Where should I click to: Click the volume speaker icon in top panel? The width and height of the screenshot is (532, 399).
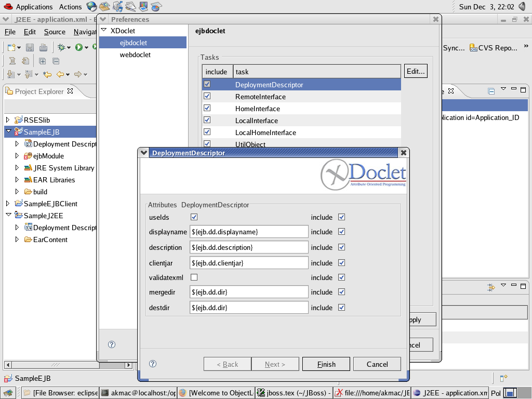point(523,6)
